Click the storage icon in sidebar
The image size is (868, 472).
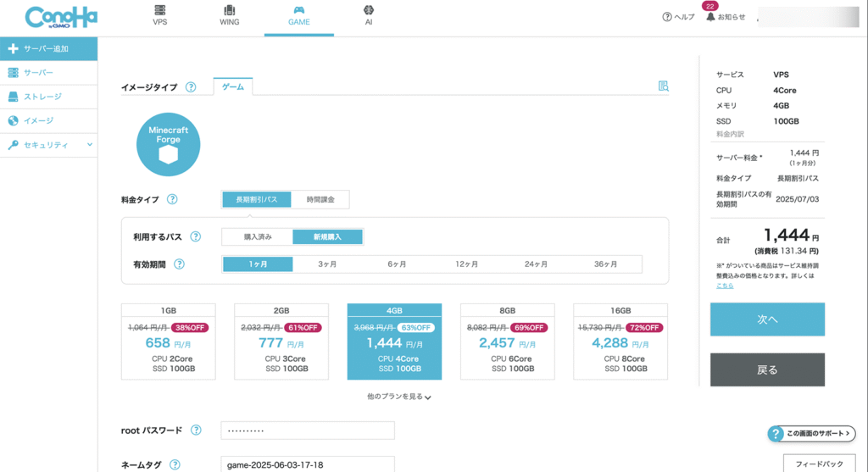14,97
